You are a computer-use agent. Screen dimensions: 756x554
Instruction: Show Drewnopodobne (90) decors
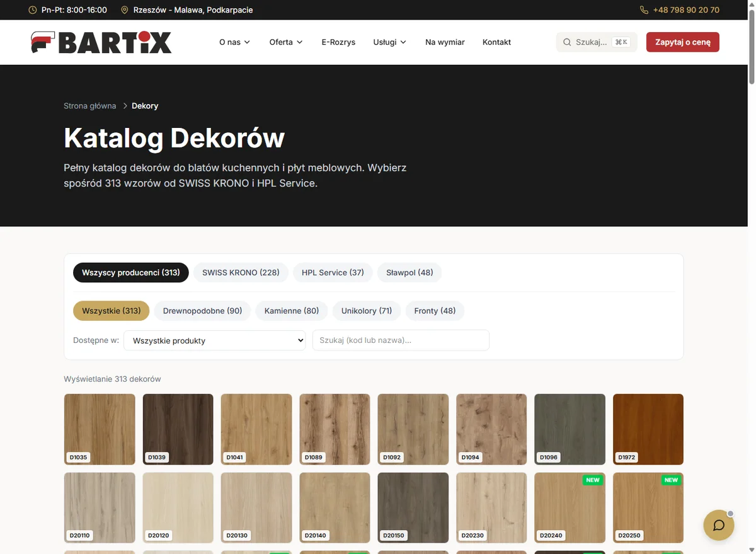point(203,311)
